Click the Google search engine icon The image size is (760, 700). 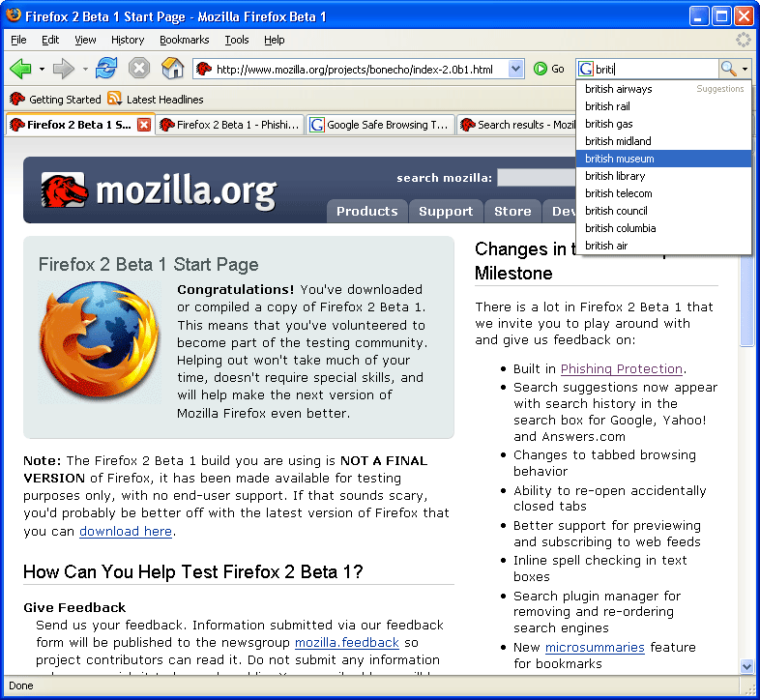[x=586, y=69]
